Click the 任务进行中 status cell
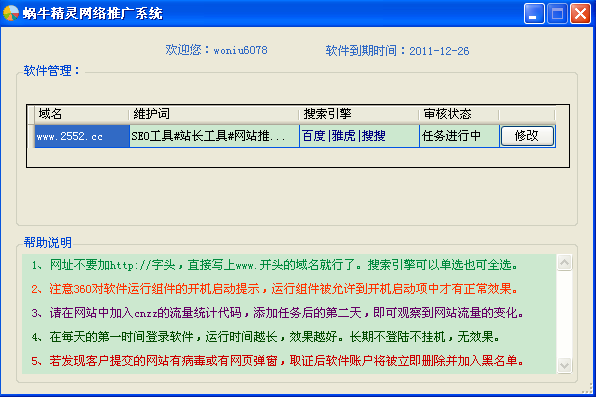596x397 pixels. pyautogui.click(x=459, y=136)
